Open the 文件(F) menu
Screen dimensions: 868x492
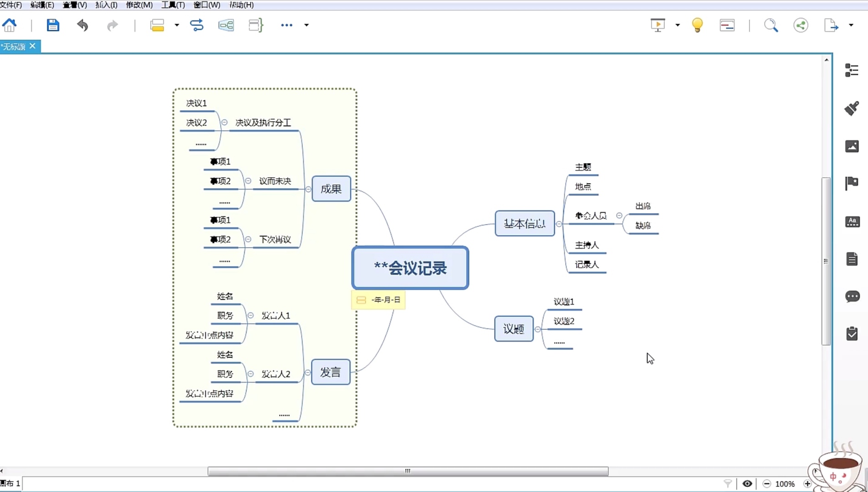click(11, 5)
